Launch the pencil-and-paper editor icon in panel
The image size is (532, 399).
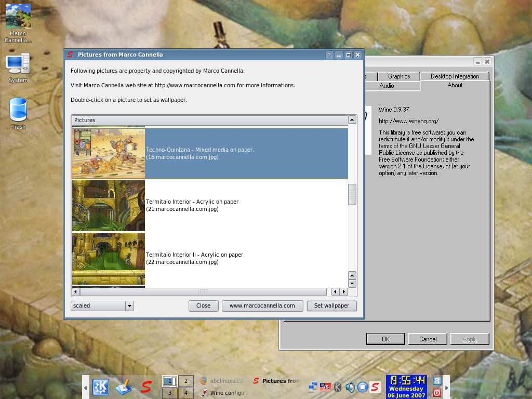[x=123, y=387]
